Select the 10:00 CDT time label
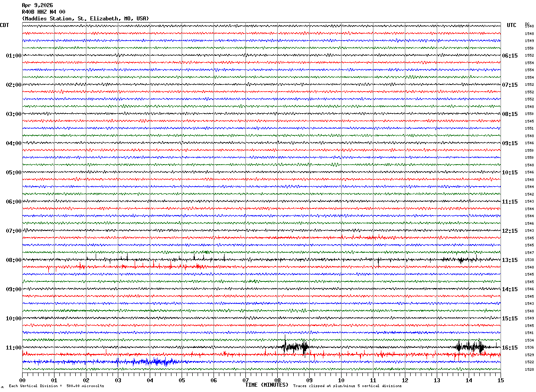The height and width of the screenshot is (392, 536). pos(14,319)
